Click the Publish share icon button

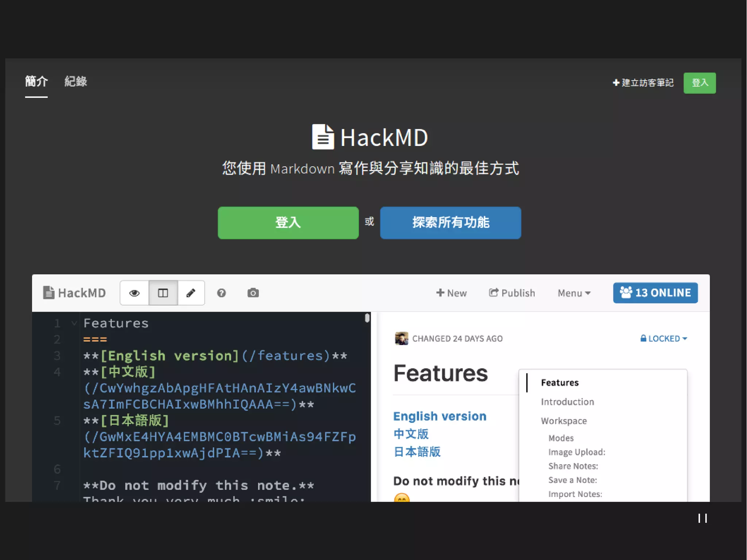[x=512, y=293]
